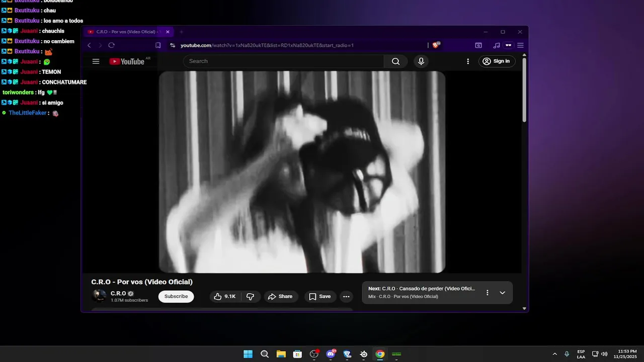Open the C.R.O channel name link
The height and width of the screenshot is (362, 644).
118,293
